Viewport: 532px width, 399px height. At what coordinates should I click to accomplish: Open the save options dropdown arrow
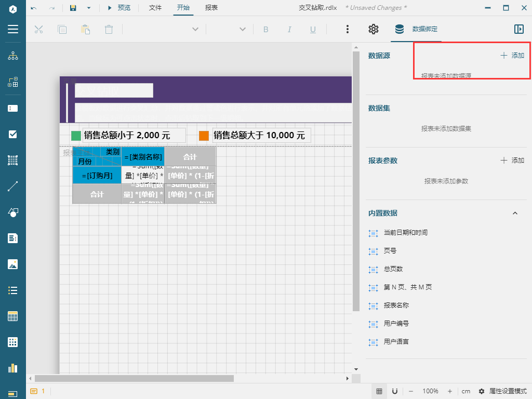click(89, 8)
